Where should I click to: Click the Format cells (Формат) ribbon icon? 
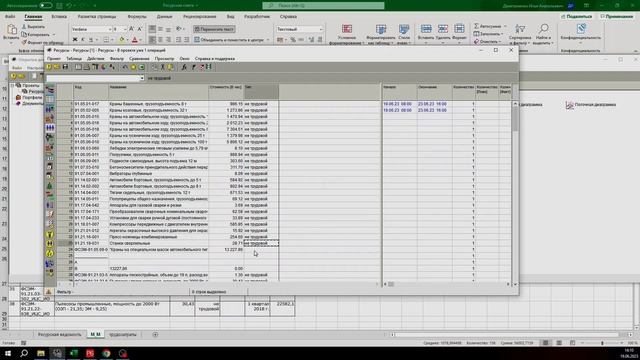(459, 29)
